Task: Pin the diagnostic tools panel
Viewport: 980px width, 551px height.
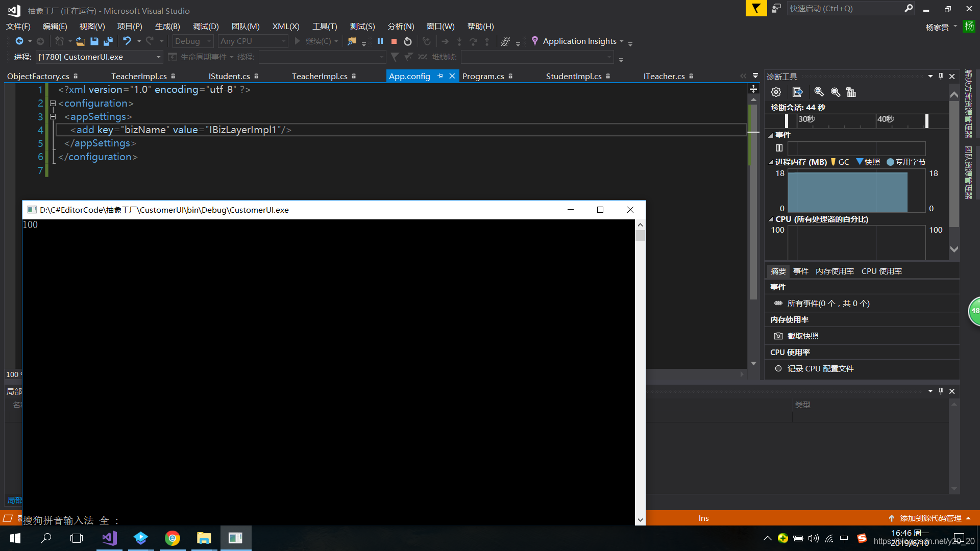Action: click(x=941, y=76)
